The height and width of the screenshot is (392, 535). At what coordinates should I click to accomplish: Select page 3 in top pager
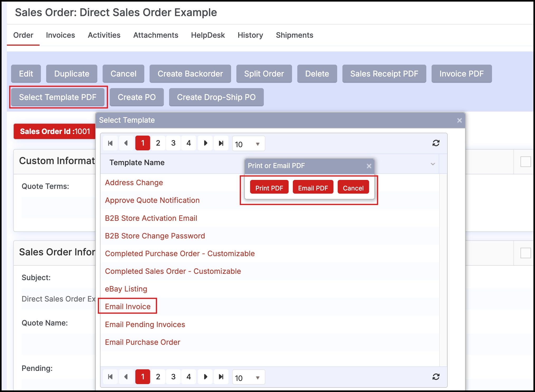tap(173, 143)
